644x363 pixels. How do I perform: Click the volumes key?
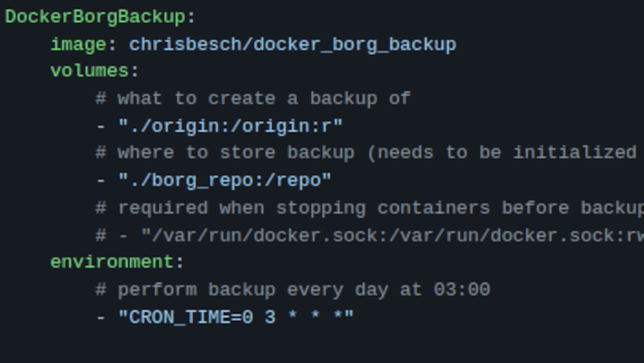(x=89, y=71)
